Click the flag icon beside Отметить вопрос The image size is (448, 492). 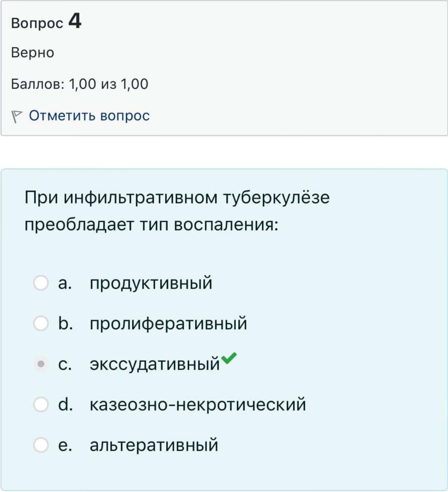click(17, 117)
